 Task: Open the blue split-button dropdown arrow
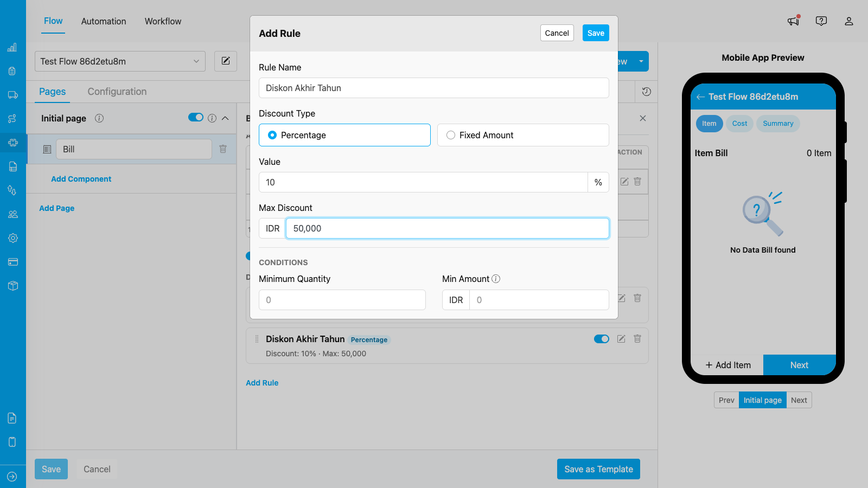(641, 61)
